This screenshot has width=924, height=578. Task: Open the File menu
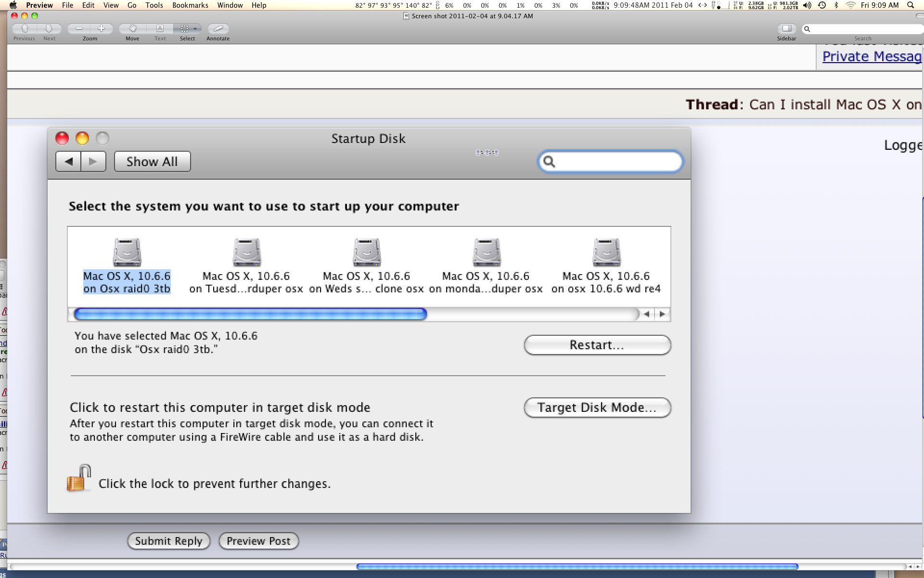[68, 5]
